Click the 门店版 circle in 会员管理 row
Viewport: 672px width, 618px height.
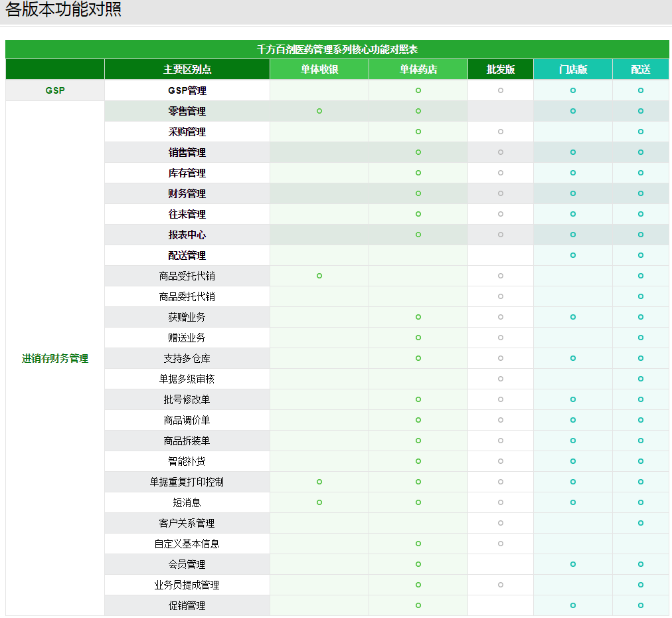click(573, 564)
